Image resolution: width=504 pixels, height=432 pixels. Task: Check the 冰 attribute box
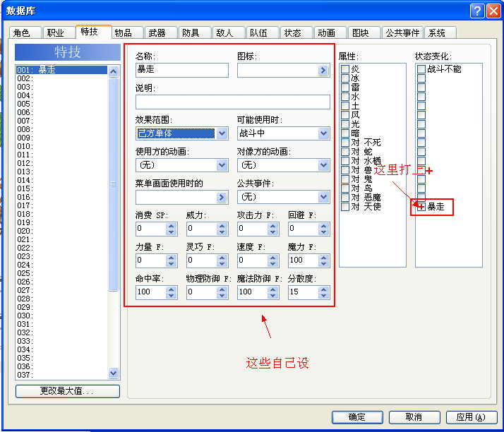coord(345,78)
